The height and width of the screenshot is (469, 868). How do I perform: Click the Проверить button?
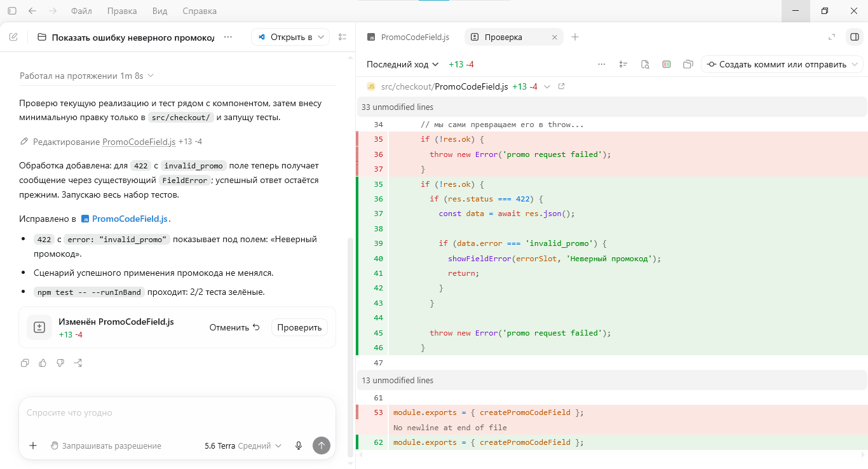299,327
